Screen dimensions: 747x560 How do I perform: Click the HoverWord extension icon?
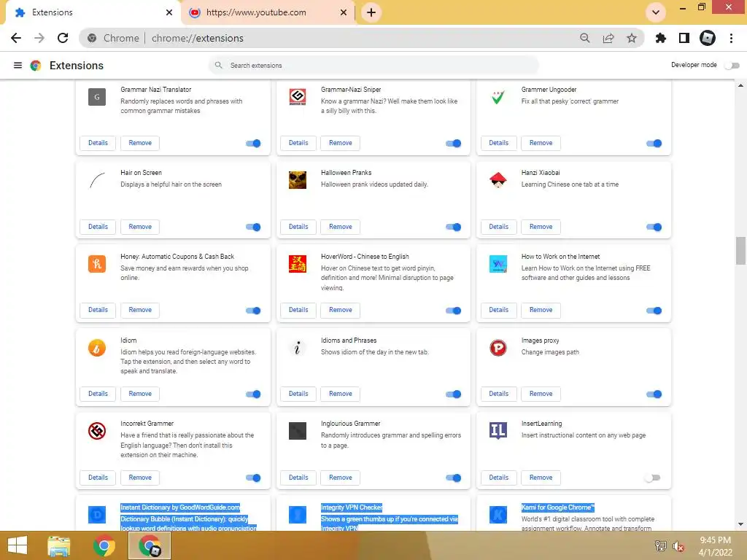(x=298, y=264)
